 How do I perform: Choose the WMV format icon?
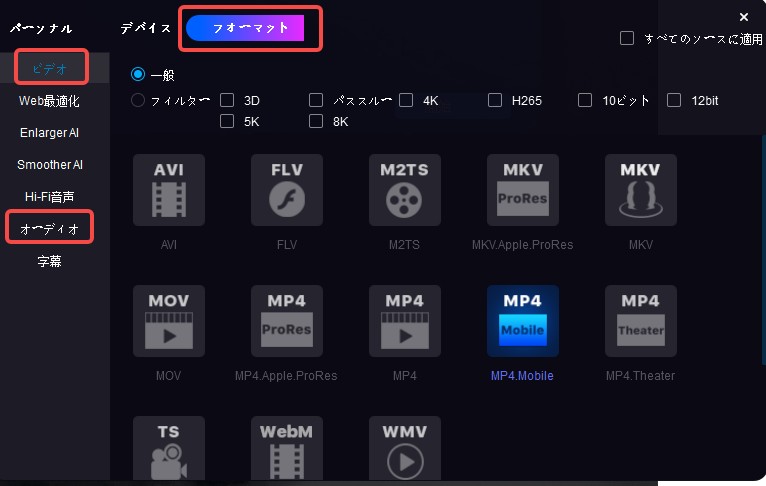point(405,450)
